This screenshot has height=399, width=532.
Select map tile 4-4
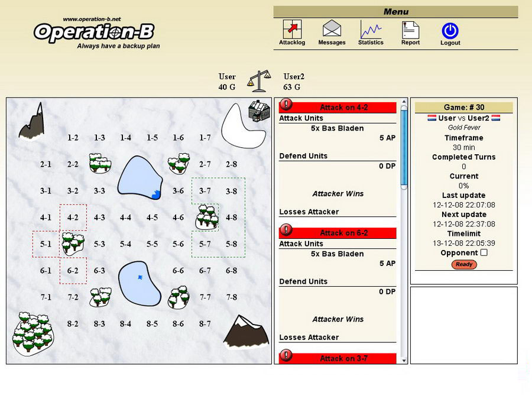[125, 217]
